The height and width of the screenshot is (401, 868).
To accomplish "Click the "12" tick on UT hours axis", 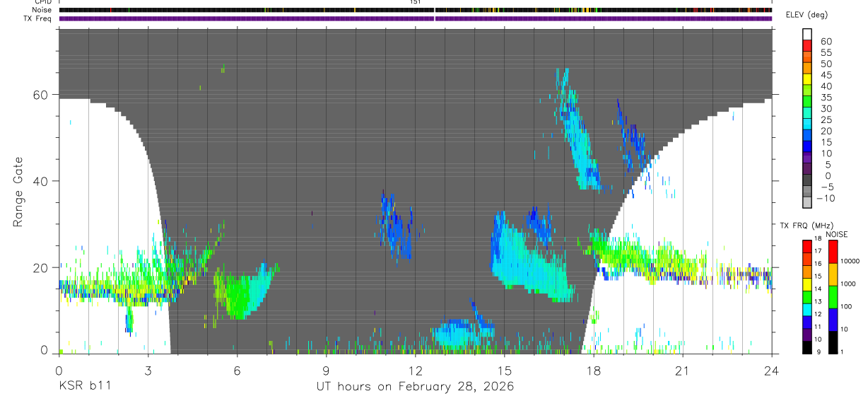I will coord(415,370).
